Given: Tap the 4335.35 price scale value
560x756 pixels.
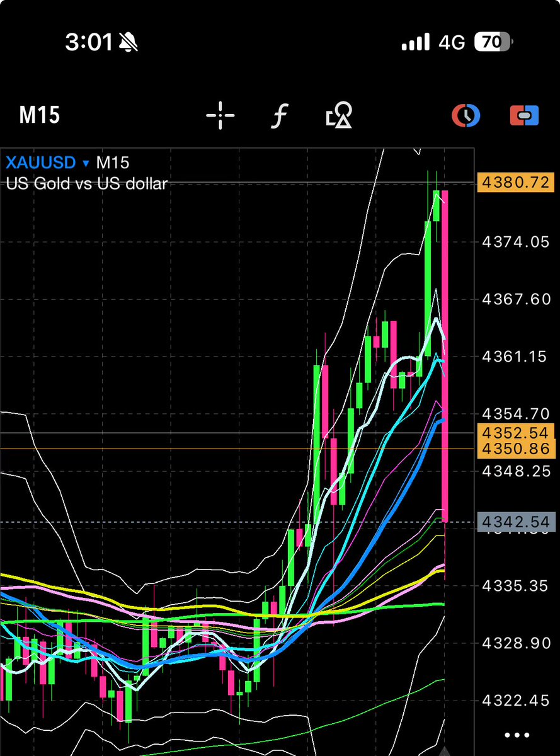Looking at the screenshot, I should pyautogui.click(x=516, y=587).
